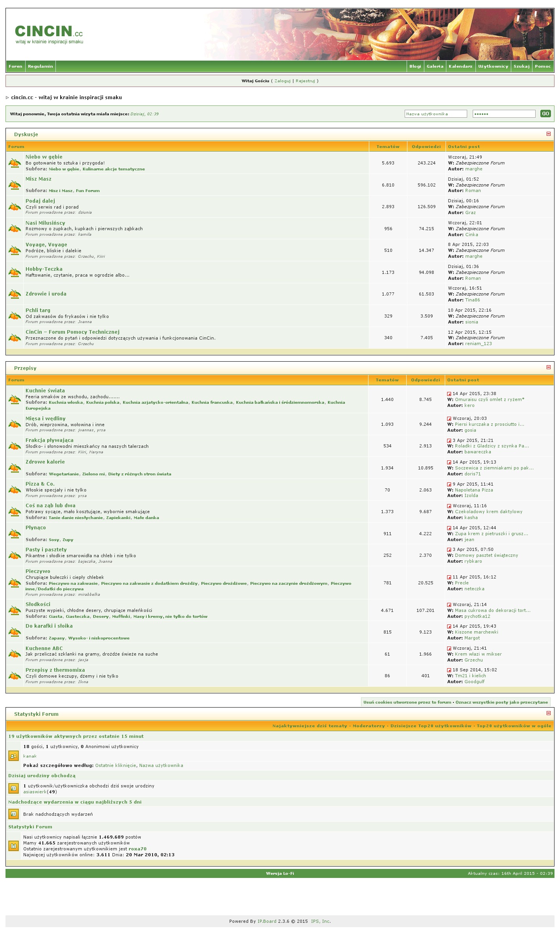The width and height of the screenshot is (560, 935).
Task: Click the forum icon beside Mięsa i wędliny
Action: click(15, 424)
